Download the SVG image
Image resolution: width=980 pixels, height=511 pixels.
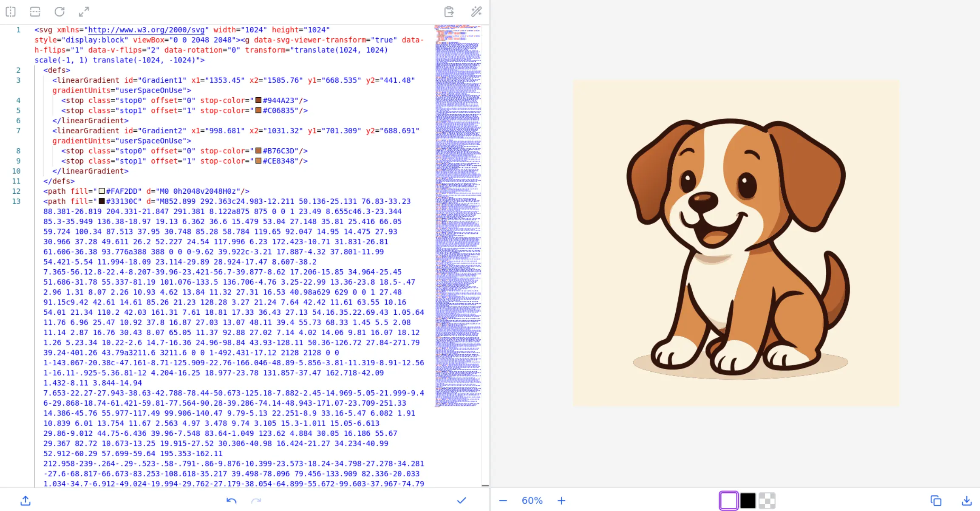[x=966, y=500]
